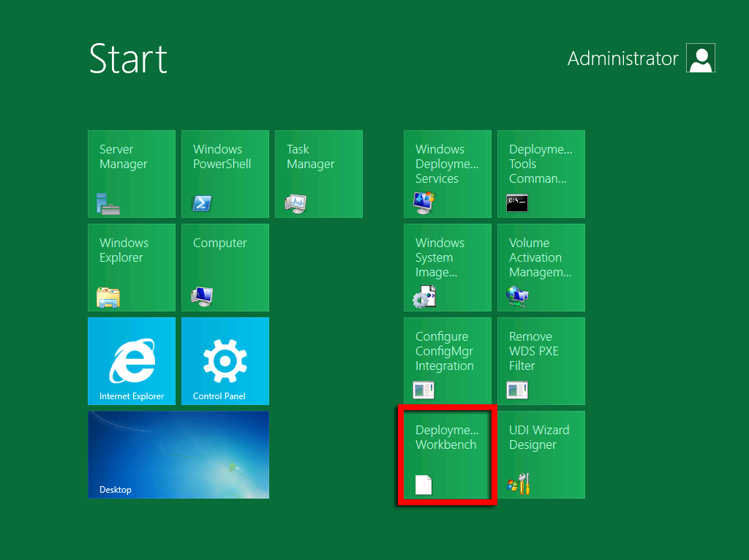Click the Configure ConfigMgr Integration tile
Viewport: 749px width, 560px height.
pos(448,361)
